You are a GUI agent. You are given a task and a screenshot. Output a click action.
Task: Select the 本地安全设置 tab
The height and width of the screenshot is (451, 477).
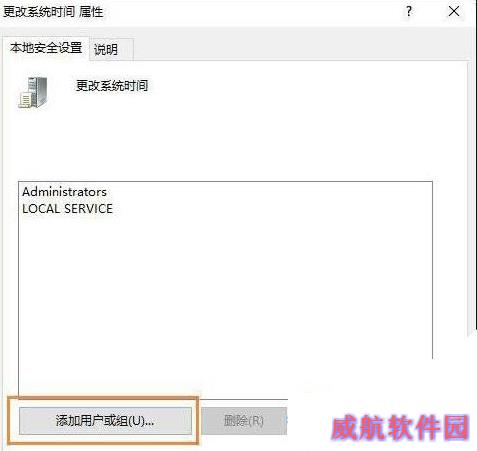[46, 48]
